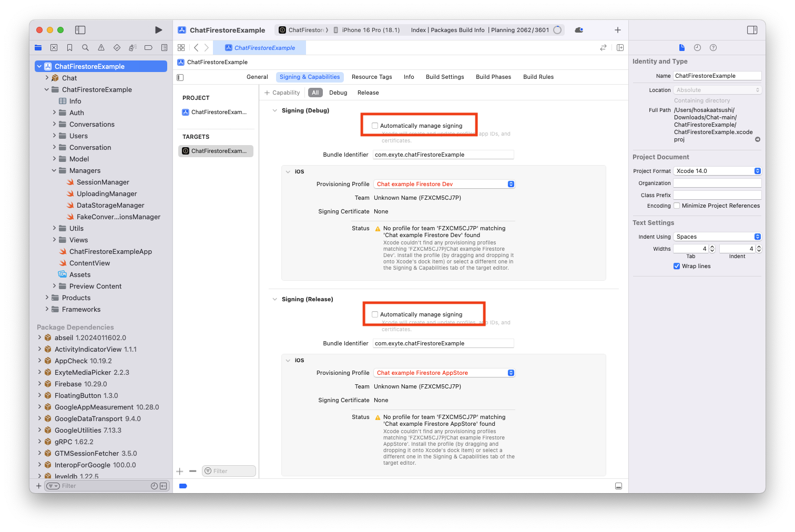Screen dimensions: 795x532
Task: Toggle editor review swap arrows
Action: (x=603, y=48)
